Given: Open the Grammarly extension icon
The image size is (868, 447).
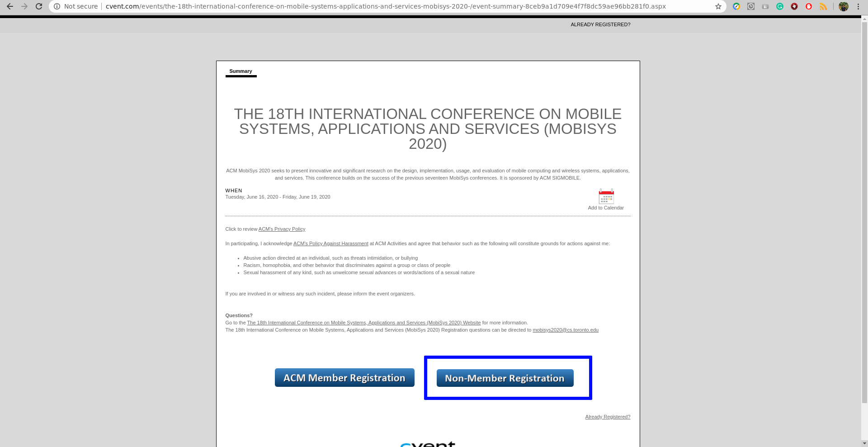Looking at the screenshot, I should click(780, 6).
